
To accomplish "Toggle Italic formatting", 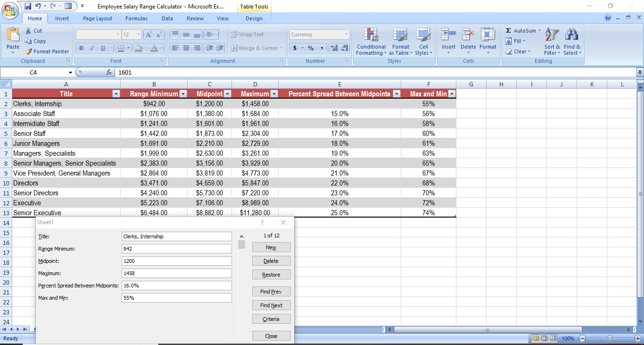I will pos(91,48).
